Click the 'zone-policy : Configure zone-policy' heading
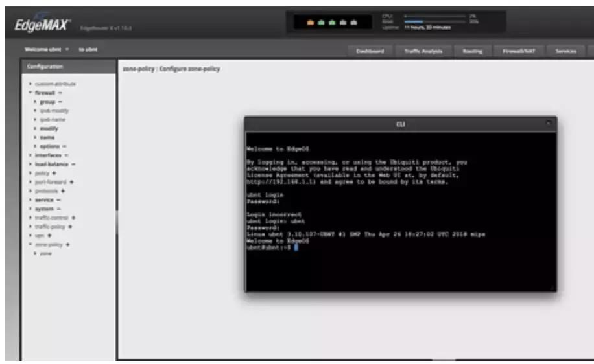Viewport: 594px width, 364px height. [x=171, y=69]
